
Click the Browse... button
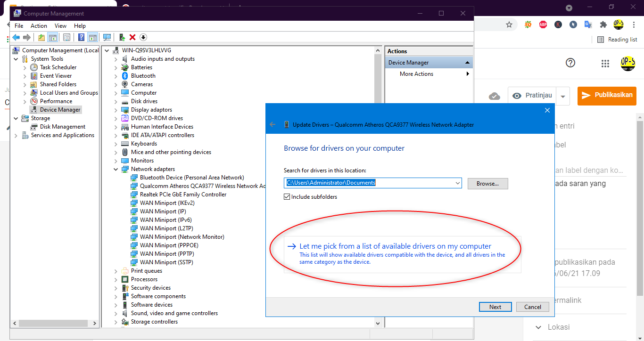click(487, 184)
